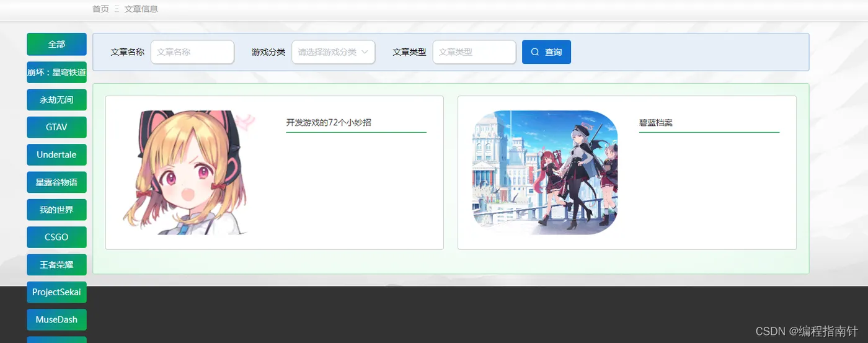Filter by 王者荣耀 category
Screen dimensions: 868x343
tap(56, 265)
